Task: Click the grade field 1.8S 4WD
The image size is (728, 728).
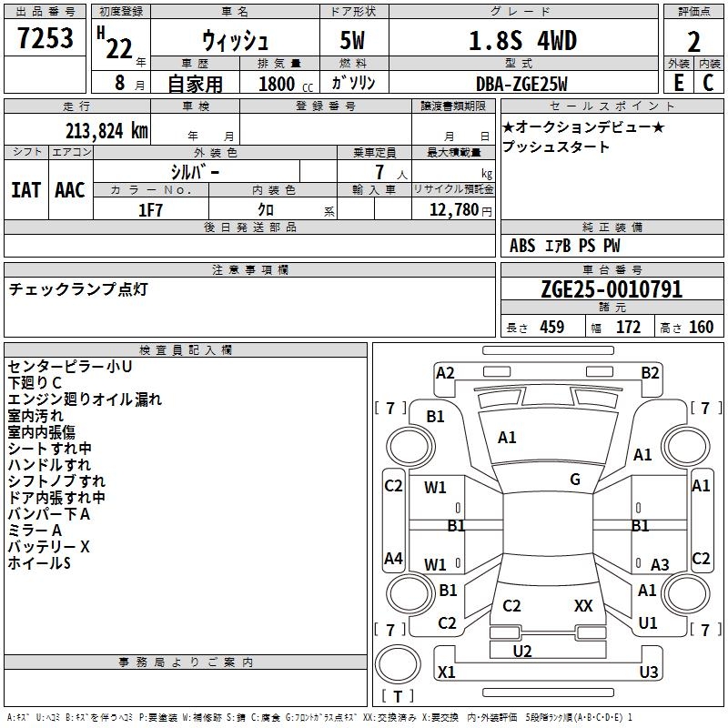Action: (522, 41)
